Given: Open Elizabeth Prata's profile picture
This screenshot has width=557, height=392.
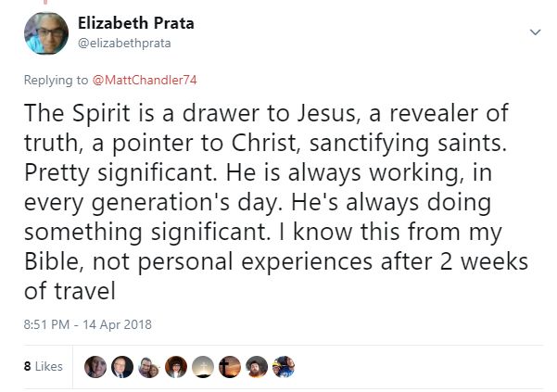Looking at the screenshot, I should [45, 35].
